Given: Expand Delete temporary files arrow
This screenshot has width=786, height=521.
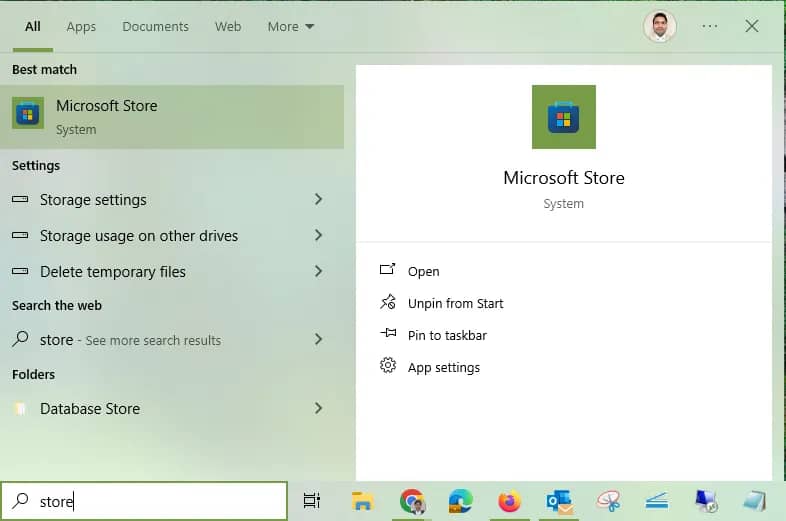Looking at the screenshot, I should (x=318, y=271).
